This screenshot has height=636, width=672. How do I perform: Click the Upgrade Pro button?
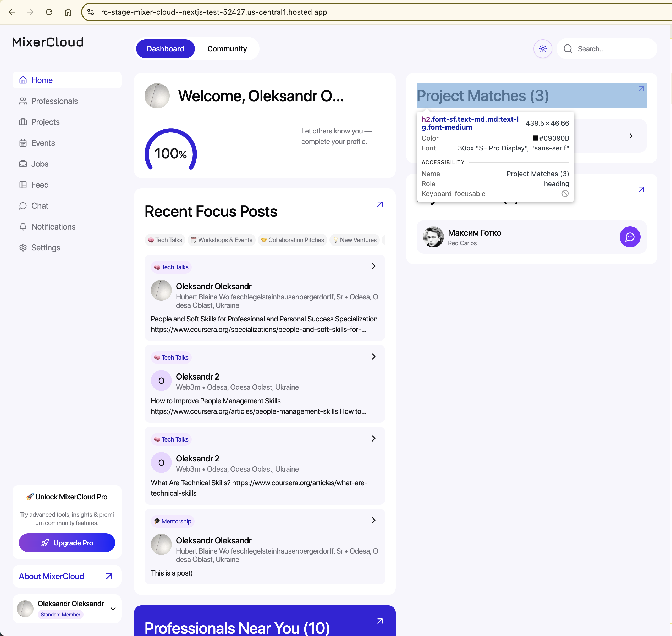(67, 543)
